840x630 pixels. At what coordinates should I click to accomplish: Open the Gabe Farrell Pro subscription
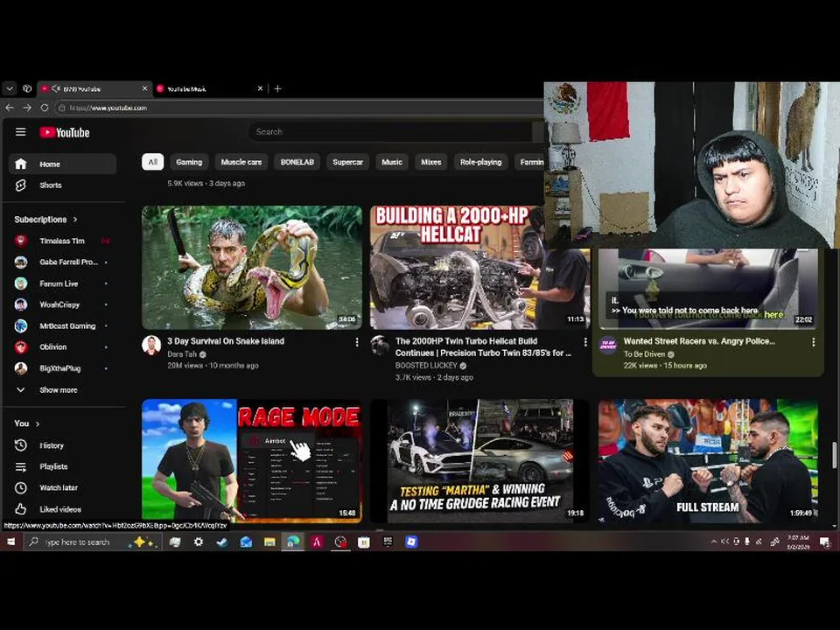(62, 262)
